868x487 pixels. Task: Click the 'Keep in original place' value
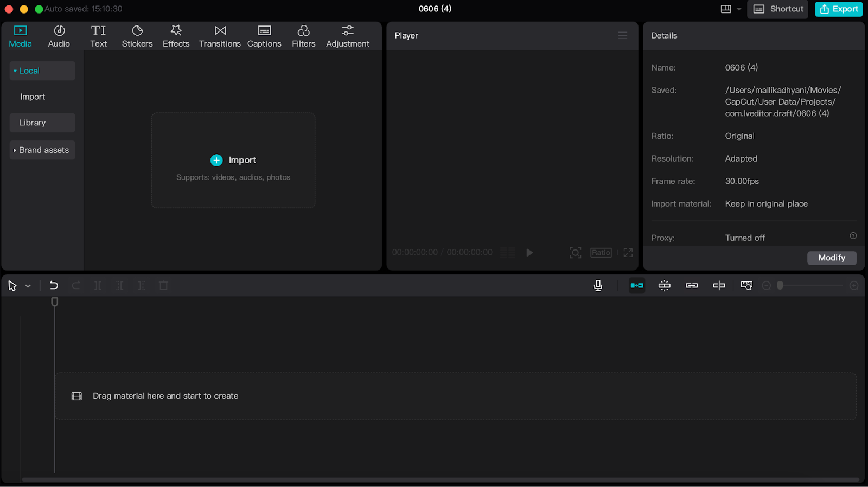[x=766, y=204]
